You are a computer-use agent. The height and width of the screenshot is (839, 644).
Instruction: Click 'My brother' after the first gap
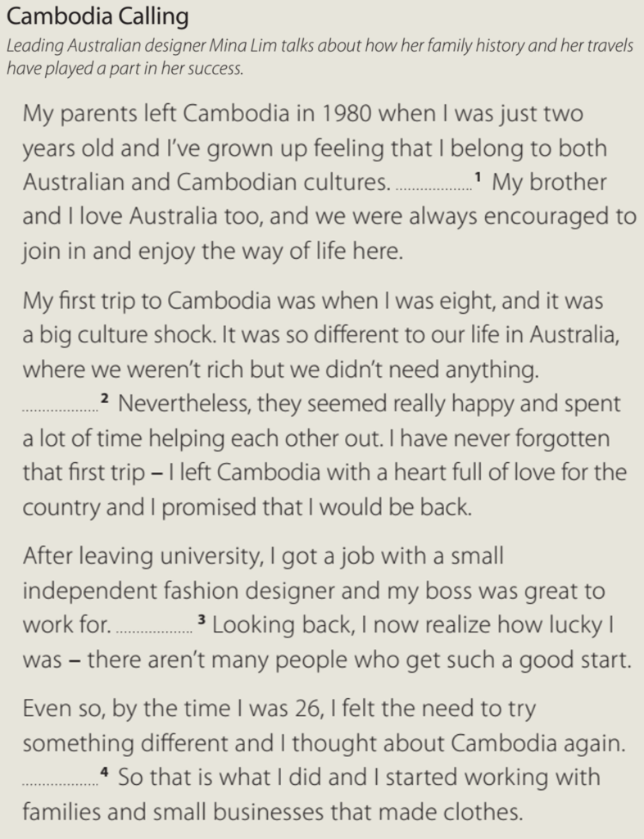click(x=549, y=184)
